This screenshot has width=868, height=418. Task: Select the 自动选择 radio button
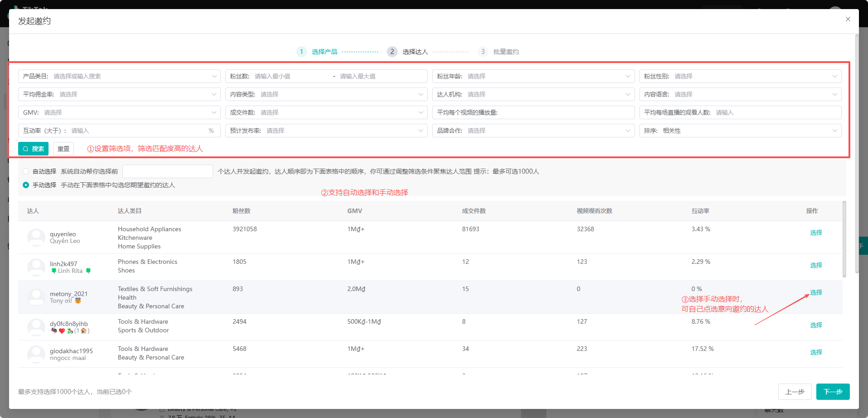click(25, 171)
